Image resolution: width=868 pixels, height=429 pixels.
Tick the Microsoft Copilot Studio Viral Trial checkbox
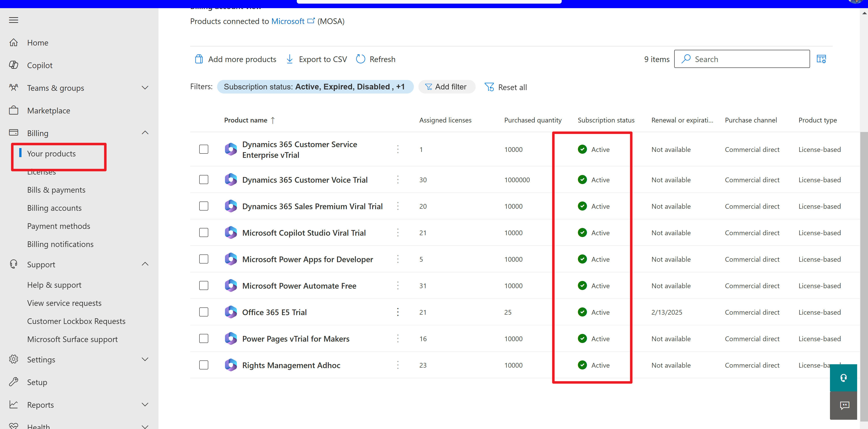[x=204, y=232]
